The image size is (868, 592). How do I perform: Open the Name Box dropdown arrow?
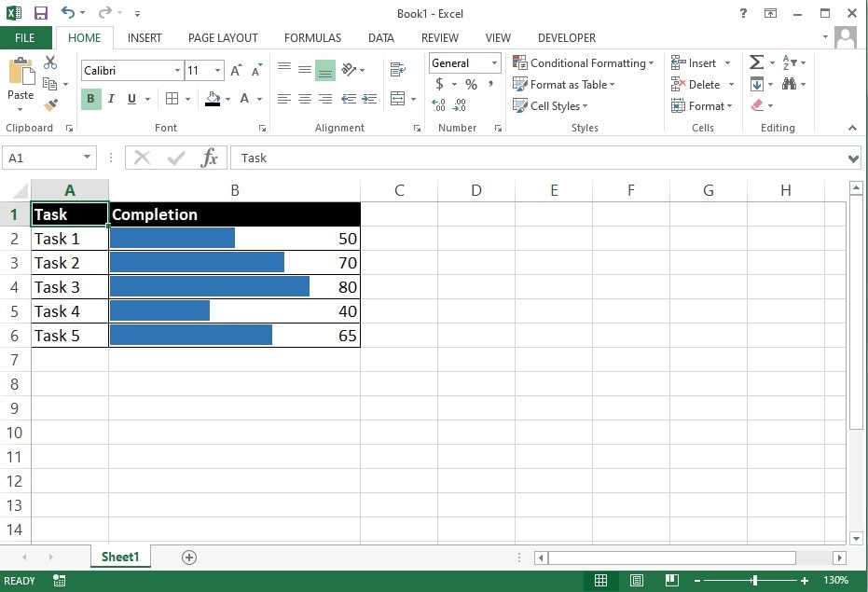pyautogui.click(x=87, y=158)
